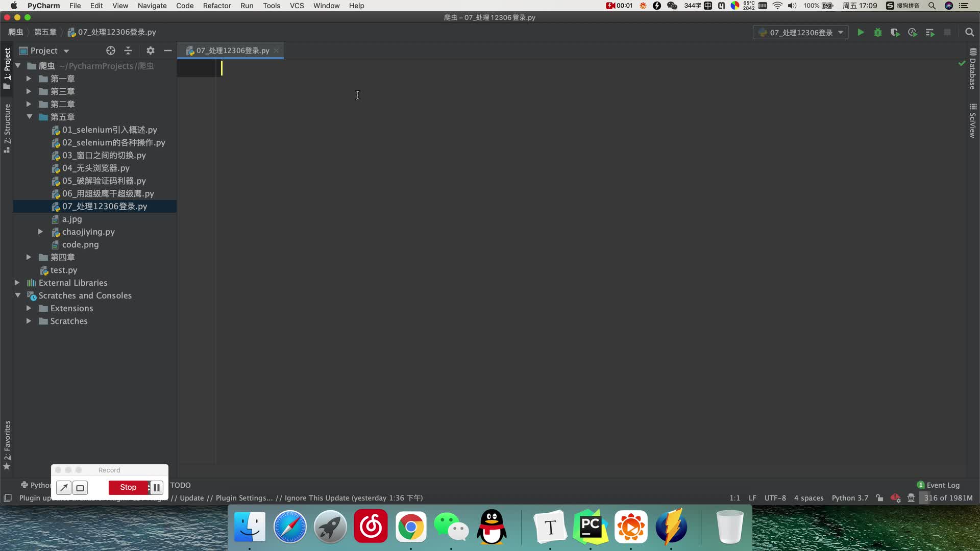Open the Navigate menu
The image size is (980, 551).
152,6
